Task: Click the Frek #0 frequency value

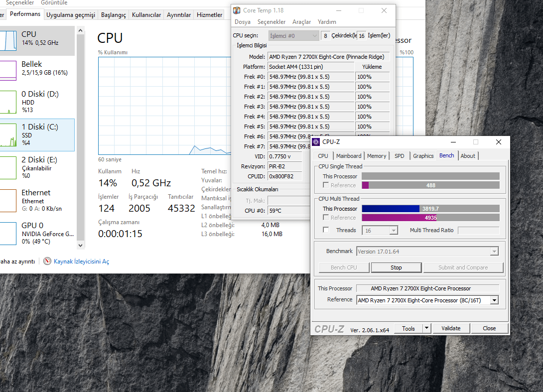Action: coord(311,77)
